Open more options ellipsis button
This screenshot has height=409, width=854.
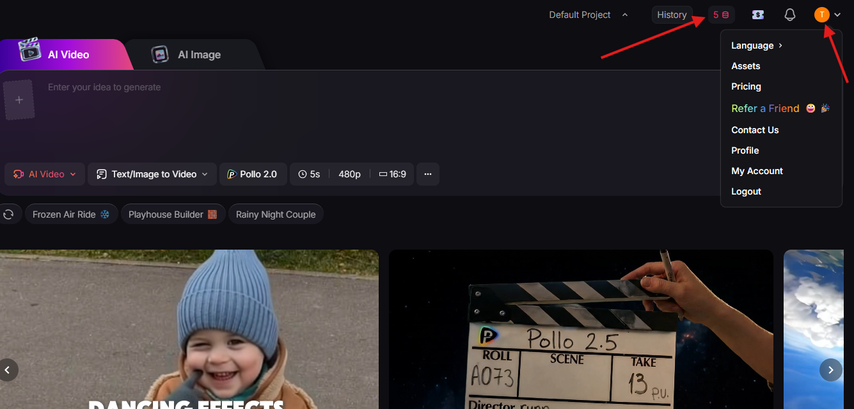pyautogui.click(x=428, y=174)
